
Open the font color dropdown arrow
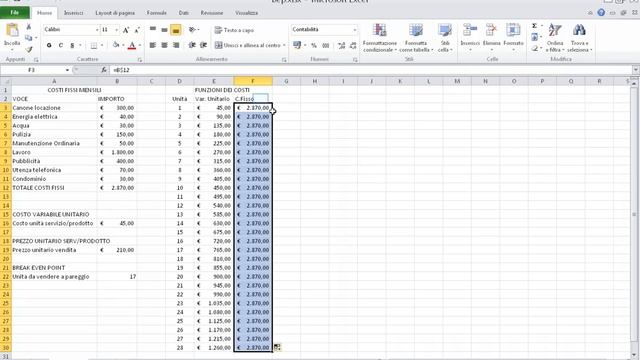[140, 45]
